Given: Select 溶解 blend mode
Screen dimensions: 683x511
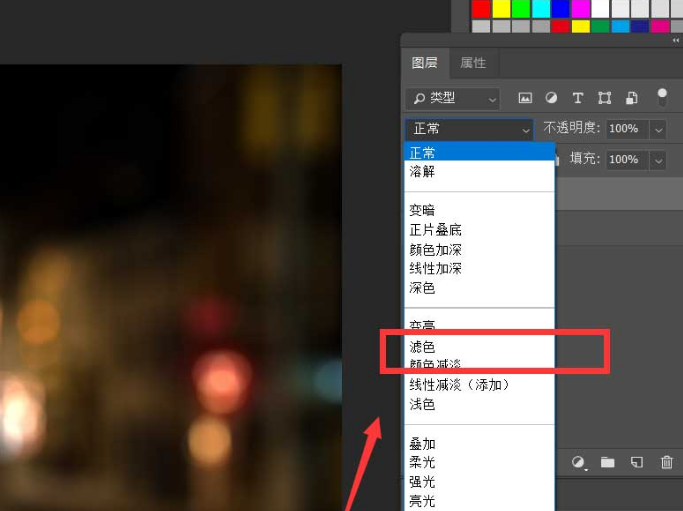Looking at the screenshot, I should [x=480, y=171].
